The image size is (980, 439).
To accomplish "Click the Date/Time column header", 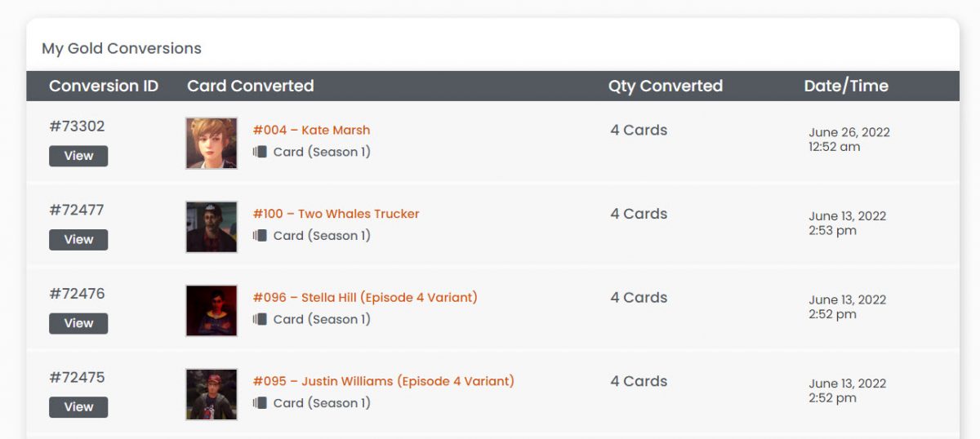I will click(x=846, y=86).
